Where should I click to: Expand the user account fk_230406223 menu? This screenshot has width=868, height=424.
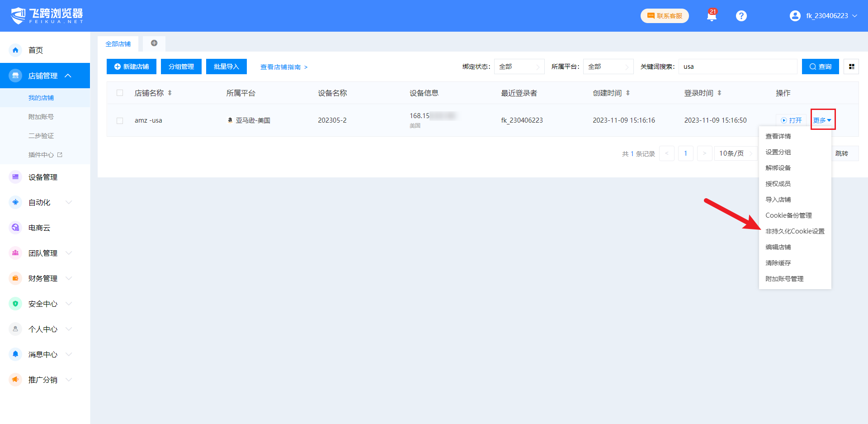[x=824, y=16]
